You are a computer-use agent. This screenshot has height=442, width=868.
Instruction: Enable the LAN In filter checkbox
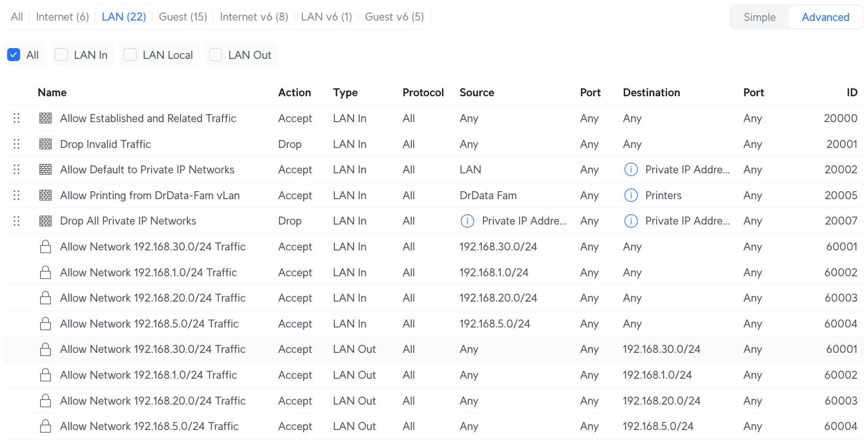61,55
